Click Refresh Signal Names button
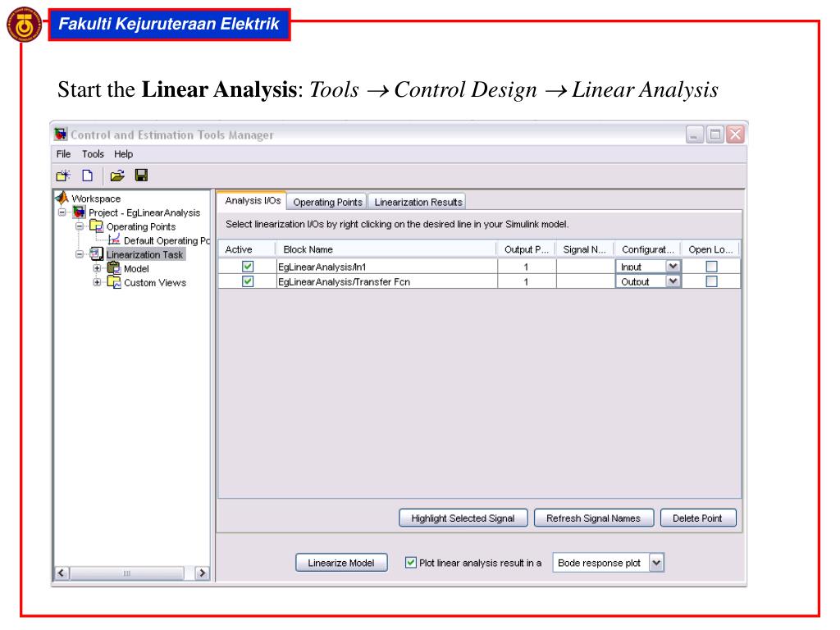This screenshot has height=630, width=840. point(593,518)
